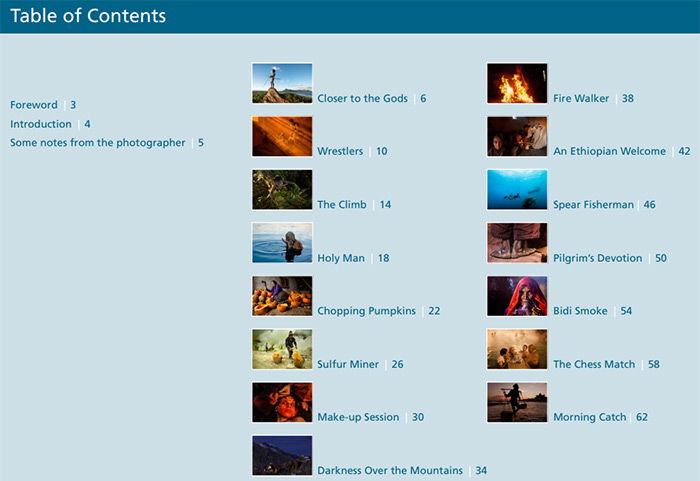Select the Wrestlers orange thumbnail image
The height and width of the screenshot is (481, 700).
[x=282, y=136]
